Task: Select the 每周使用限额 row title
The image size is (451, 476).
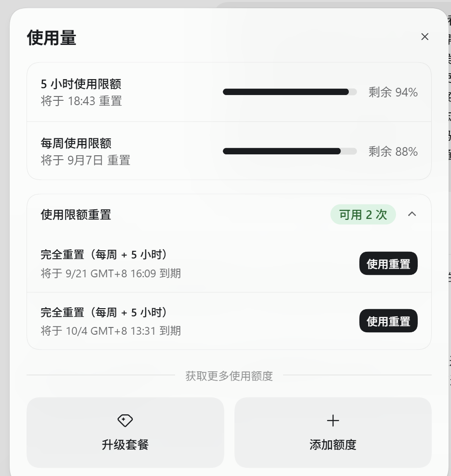Action: pos(76,143)
